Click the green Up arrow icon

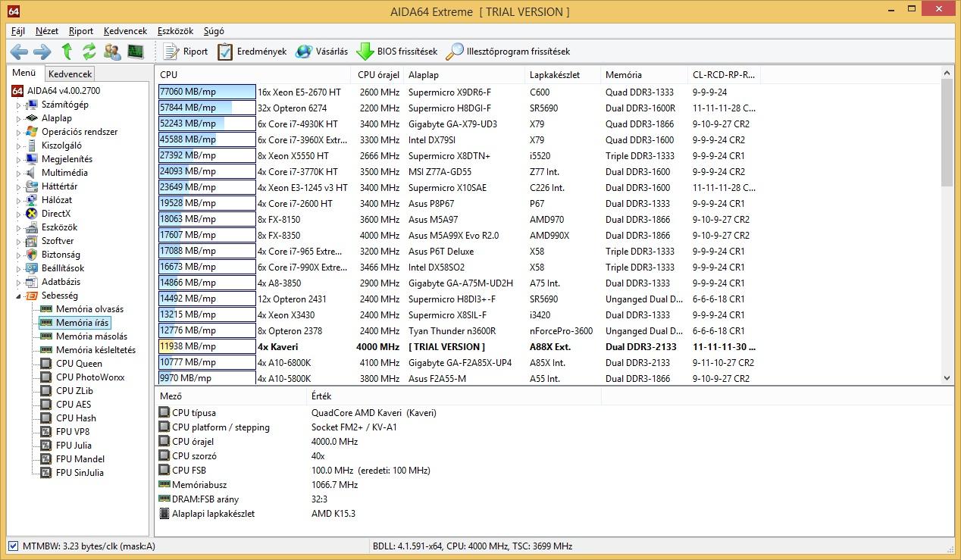[x=67, y=52]
